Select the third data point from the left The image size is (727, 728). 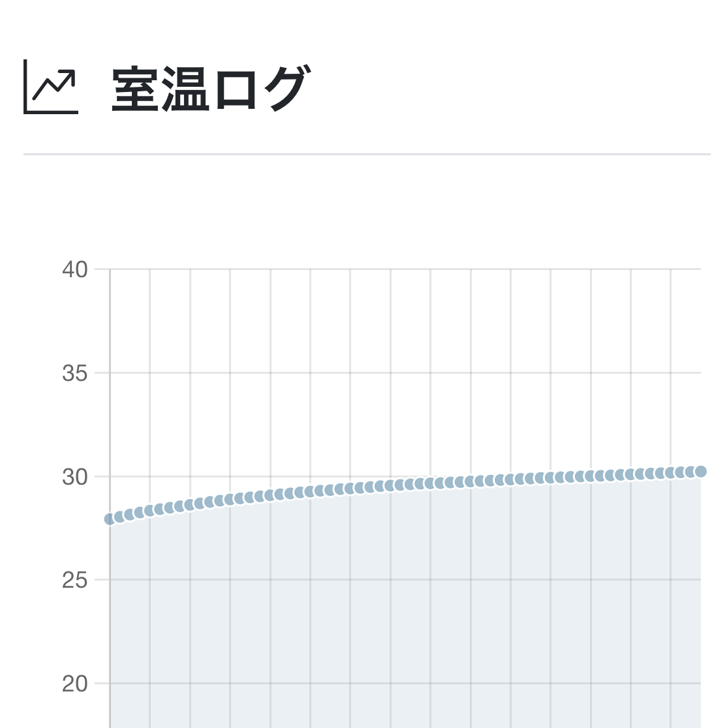pyautogui.click(x=129, y=515)
